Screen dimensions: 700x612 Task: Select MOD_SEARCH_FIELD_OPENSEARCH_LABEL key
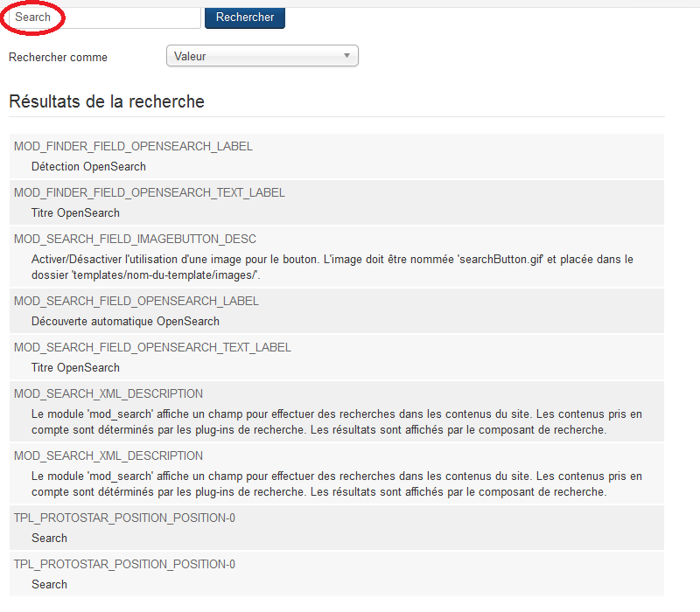136,301
